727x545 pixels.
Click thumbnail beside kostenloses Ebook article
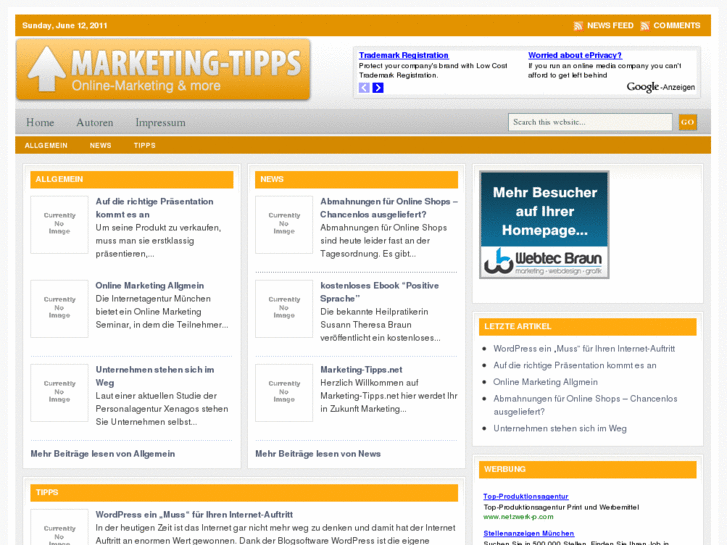[284, 309]
